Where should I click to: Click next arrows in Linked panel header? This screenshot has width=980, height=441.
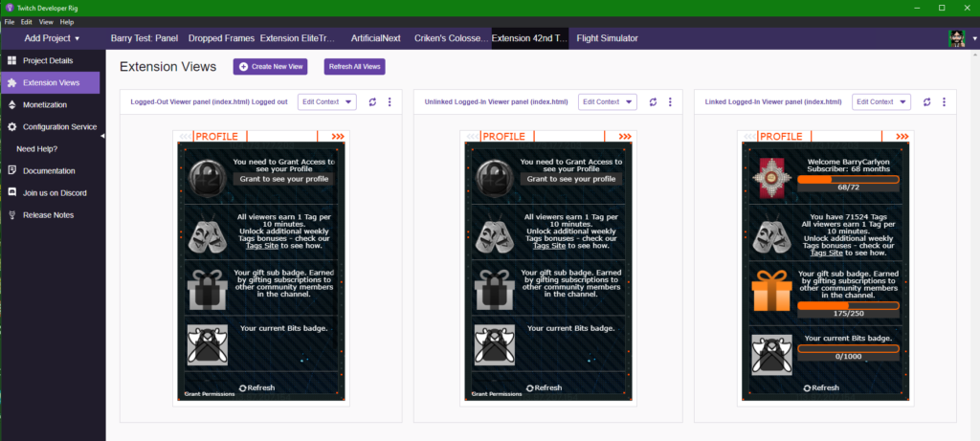pyautogui.click(x=902, y=137)
